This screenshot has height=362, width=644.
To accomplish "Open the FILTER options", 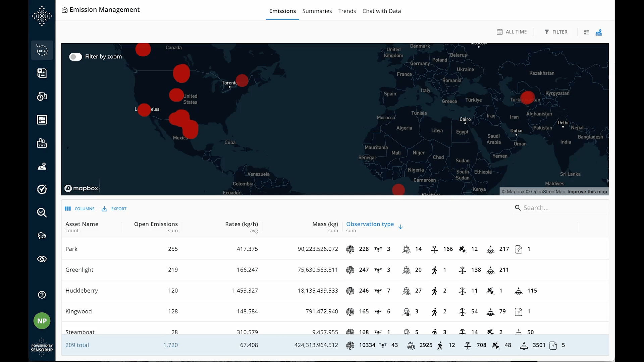I will pos(556,32).
